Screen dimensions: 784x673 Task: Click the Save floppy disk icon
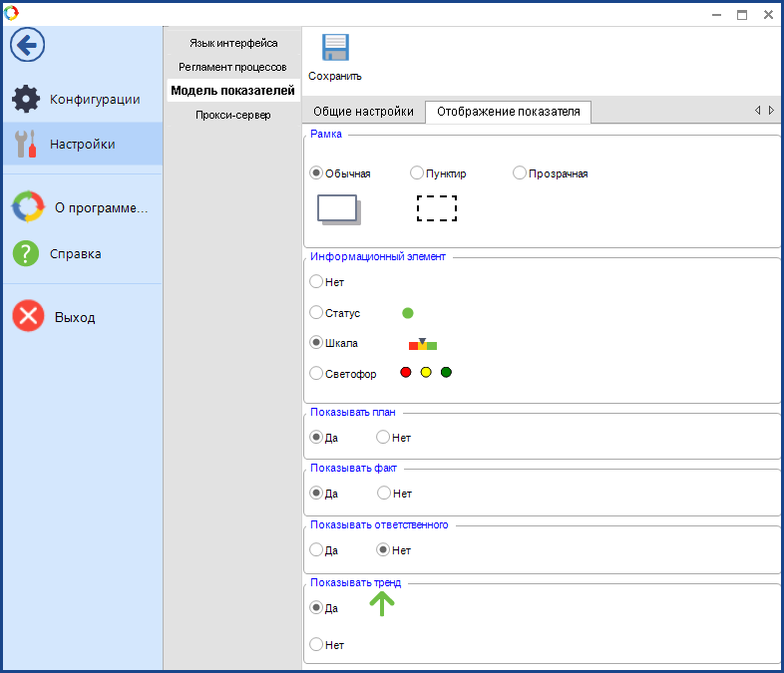pos(335,50)
